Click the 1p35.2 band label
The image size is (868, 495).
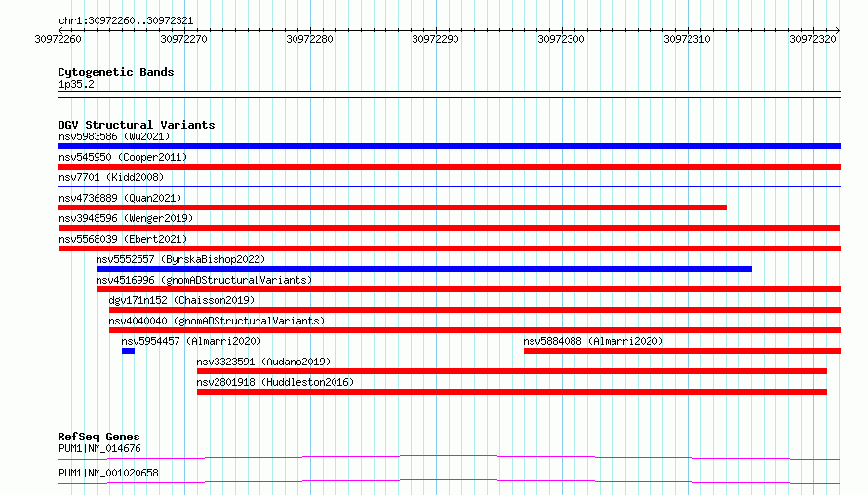(x=76, y=84)
